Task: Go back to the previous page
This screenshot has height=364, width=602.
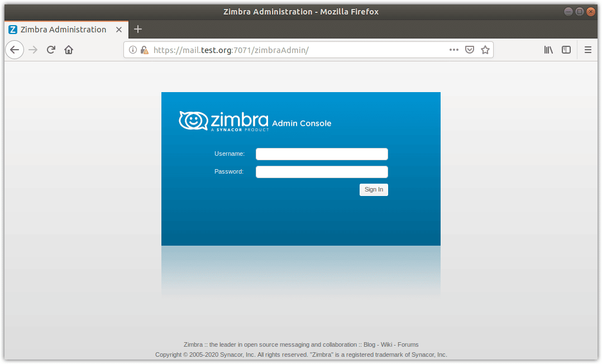Action: [15, 50]
